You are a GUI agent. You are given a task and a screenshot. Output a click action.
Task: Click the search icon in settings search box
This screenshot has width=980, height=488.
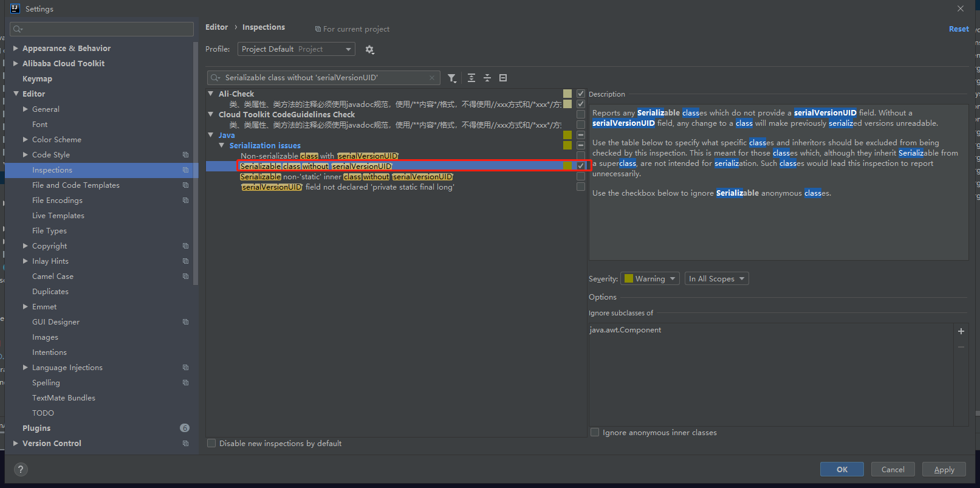18,29
